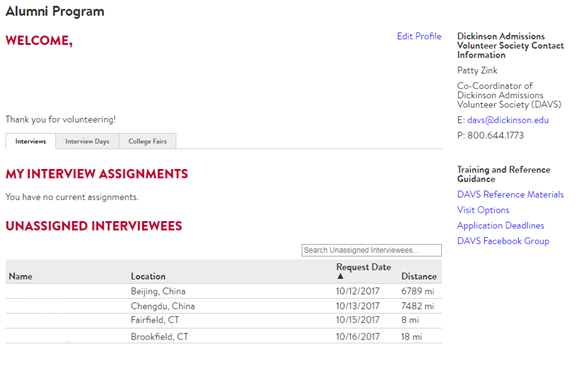The image size is (579, 367).
Task: Click the Patty Zink contact name
Action: (477, 70)
